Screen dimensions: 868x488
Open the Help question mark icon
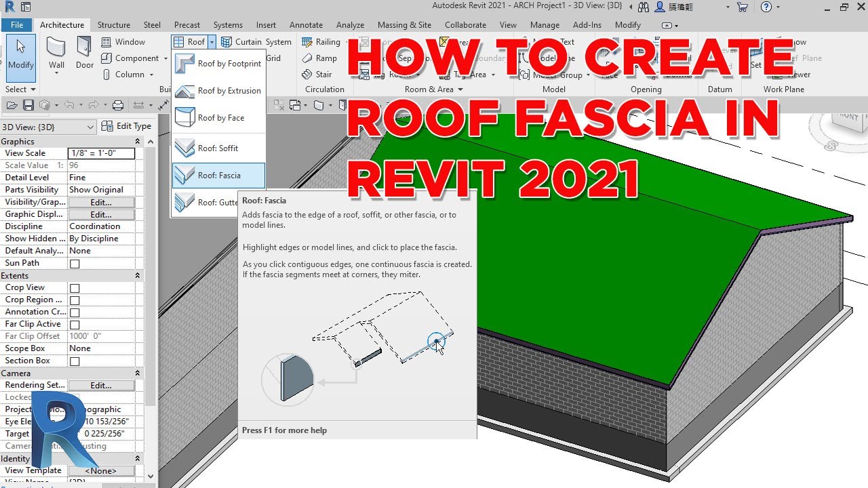(x=766, y=7)
